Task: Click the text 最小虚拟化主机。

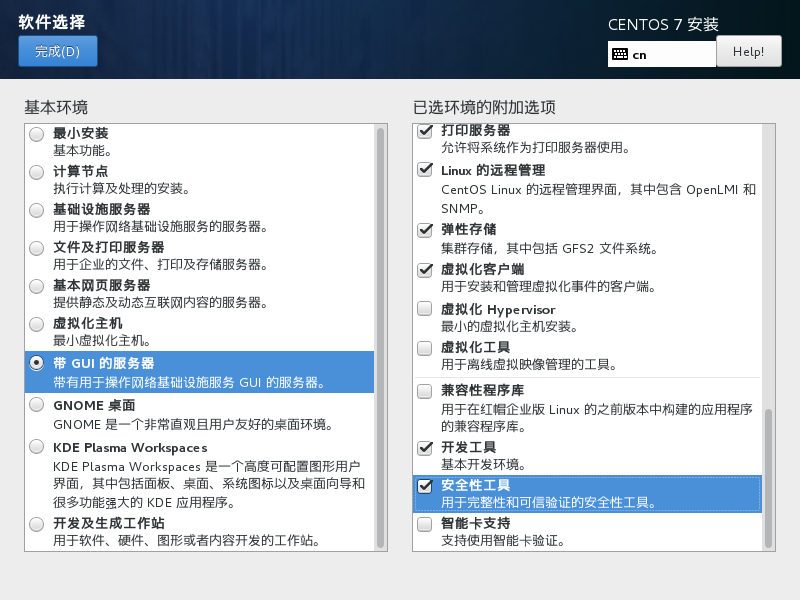Action: pos(102,340)
